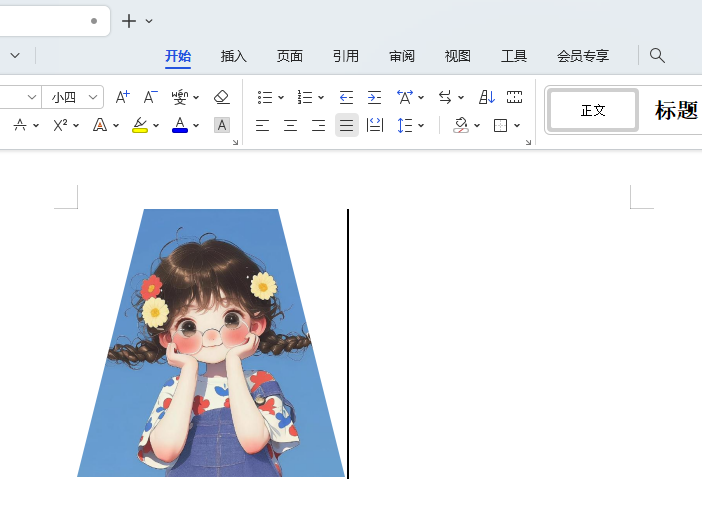702x530 pixels.
Task: Insert numbered list
Action: (x=305, y=97)
